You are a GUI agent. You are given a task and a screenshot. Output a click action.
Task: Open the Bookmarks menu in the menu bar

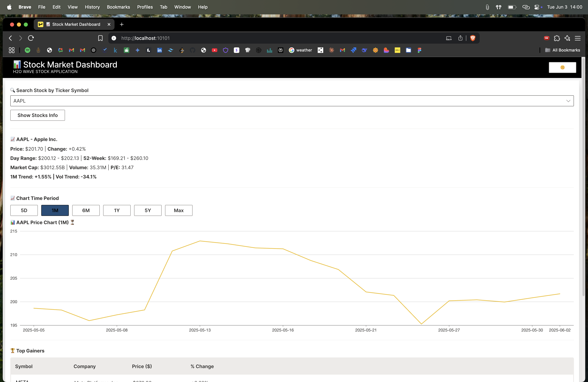coord(118,7)
